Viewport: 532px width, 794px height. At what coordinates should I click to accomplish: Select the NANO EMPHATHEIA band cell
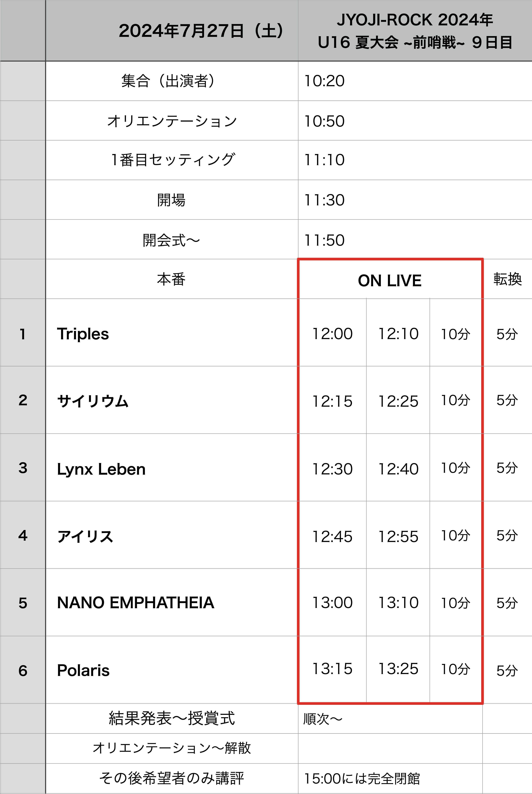172,603
